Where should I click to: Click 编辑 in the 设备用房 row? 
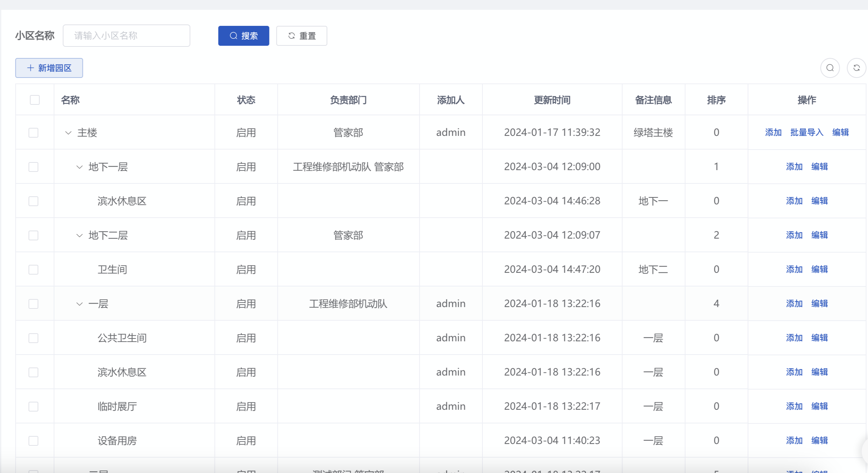(819, 441)
